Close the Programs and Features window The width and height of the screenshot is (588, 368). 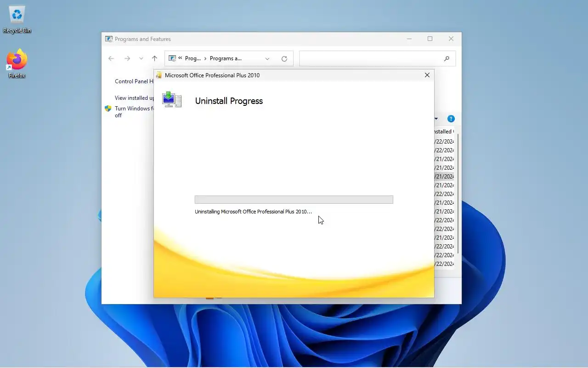(x=451, y=39)
